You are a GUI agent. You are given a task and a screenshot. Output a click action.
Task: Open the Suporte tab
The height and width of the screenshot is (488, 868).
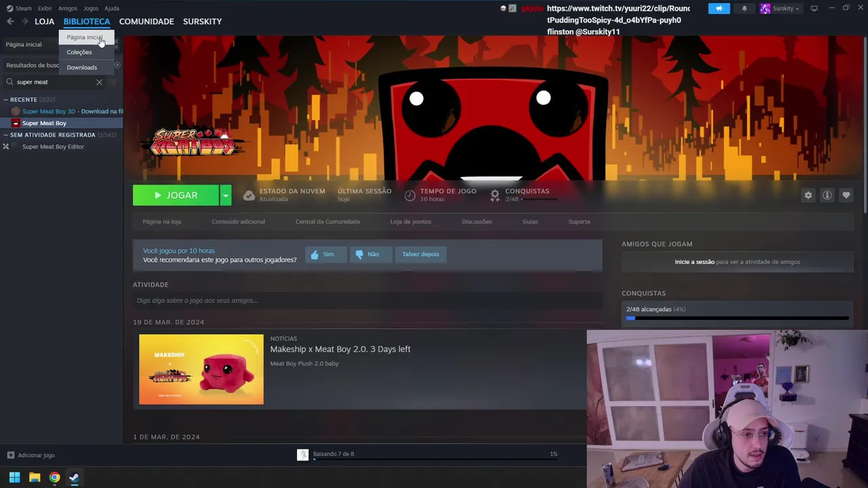[579, 222]
